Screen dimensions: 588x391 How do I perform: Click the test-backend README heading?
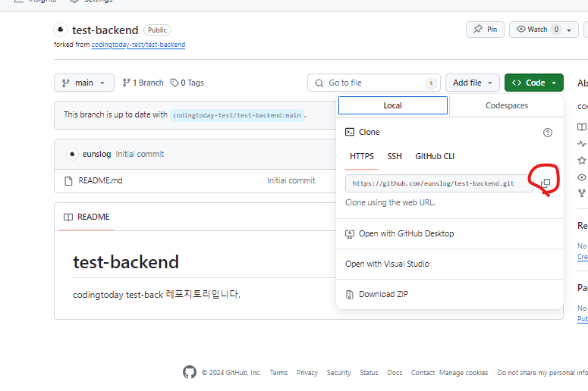126,261
